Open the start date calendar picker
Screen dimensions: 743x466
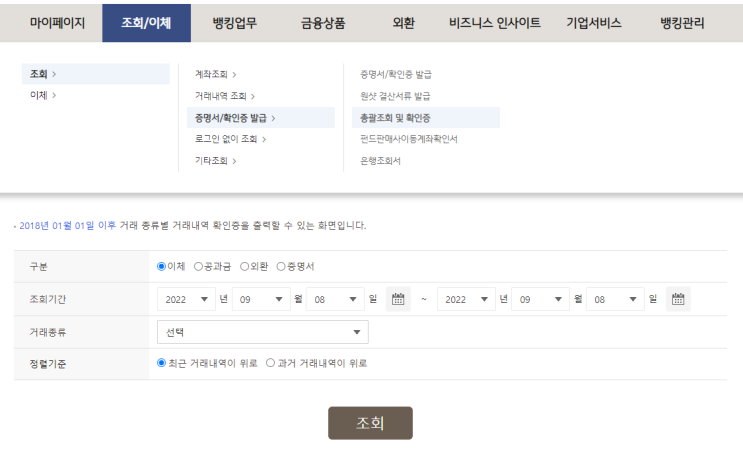(398, 299)
